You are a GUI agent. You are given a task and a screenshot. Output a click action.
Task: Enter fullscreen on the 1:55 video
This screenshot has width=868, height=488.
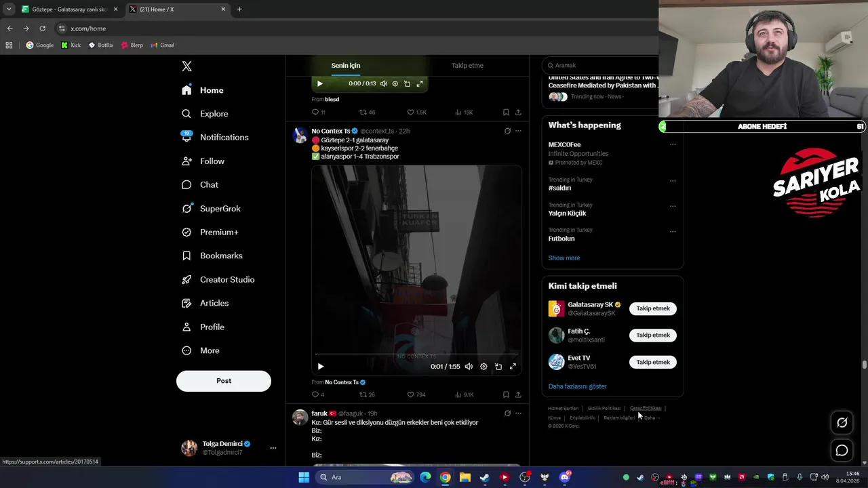[513, 367]
